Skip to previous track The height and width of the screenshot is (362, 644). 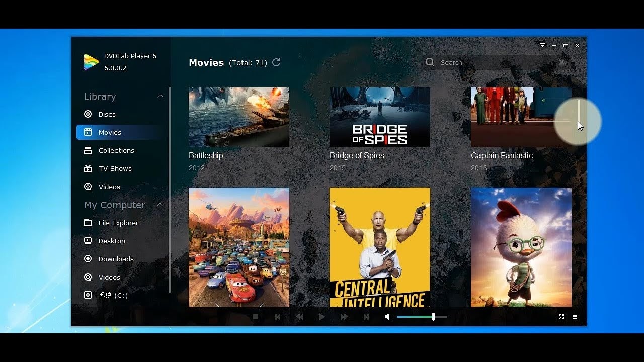pos(278,317)
